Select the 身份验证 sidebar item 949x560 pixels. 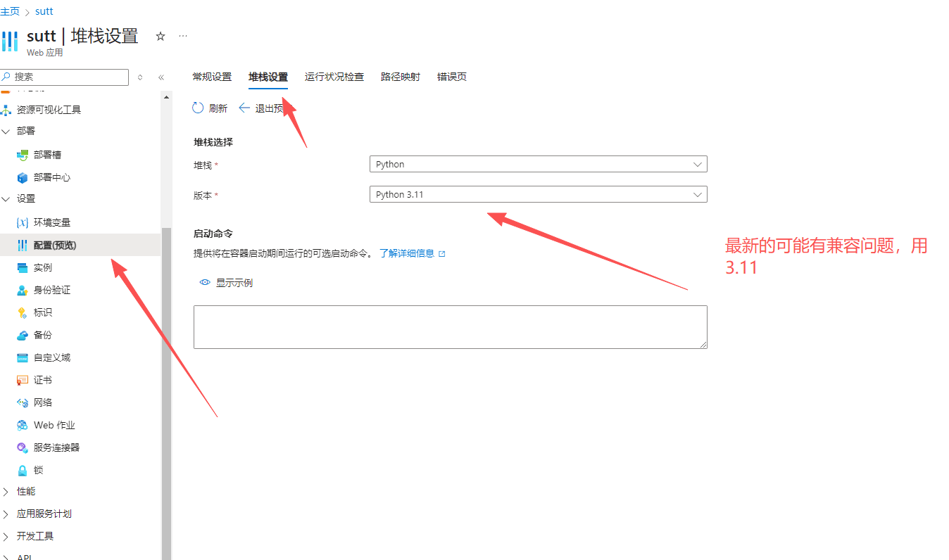(51, 290)
